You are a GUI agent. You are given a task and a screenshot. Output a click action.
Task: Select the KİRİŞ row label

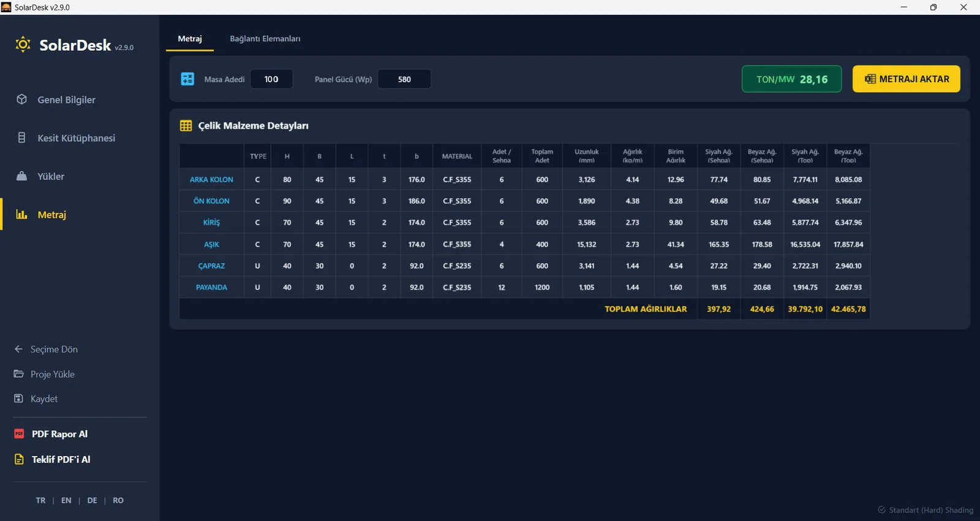click(x=211, y=222)
